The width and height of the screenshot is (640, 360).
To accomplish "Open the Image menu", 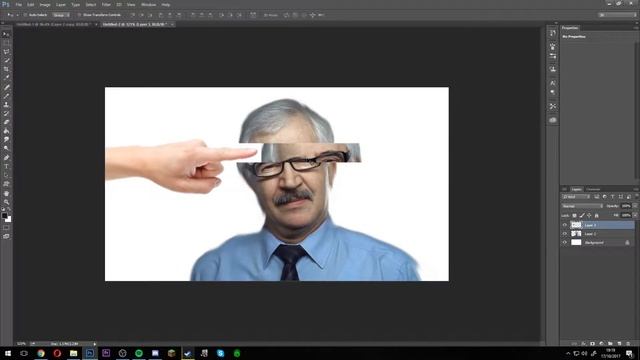I will 45,4.
